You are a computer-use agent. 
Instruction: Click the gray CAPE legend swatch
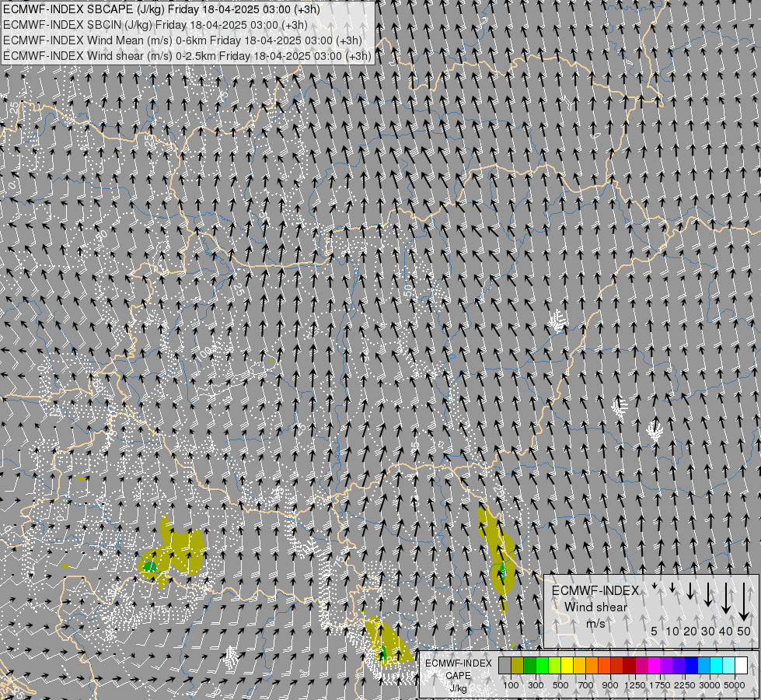pos(504,665)
